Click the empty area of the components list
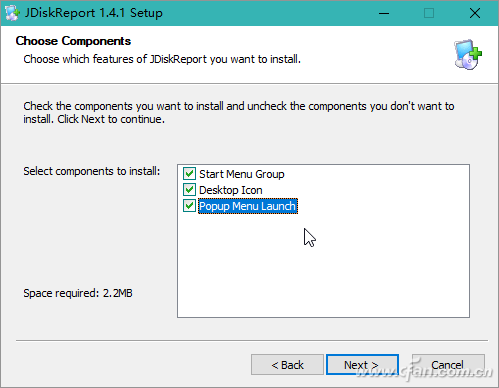Screen dimensions: 499x388 point(323,267)
